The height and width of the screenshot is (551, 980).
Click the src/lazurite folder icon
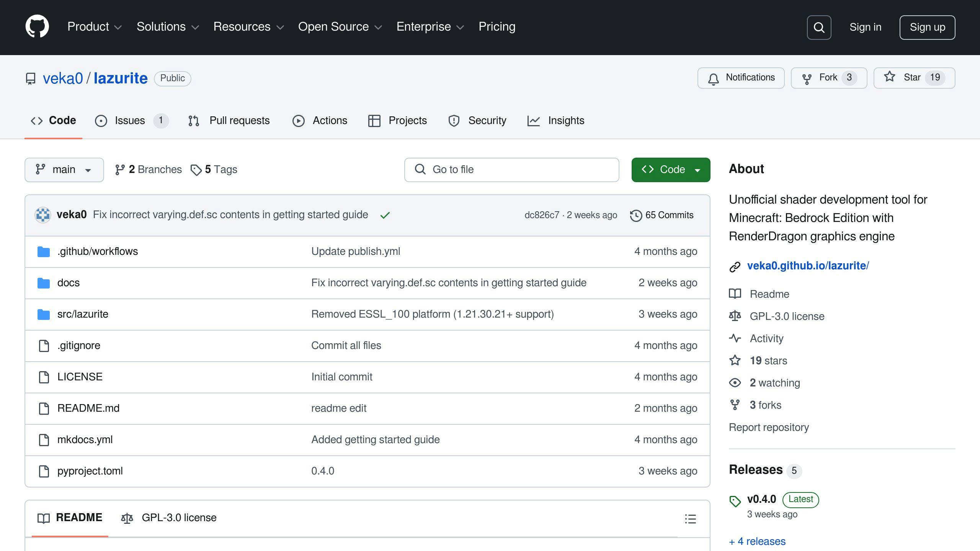(x=44, y=315)
